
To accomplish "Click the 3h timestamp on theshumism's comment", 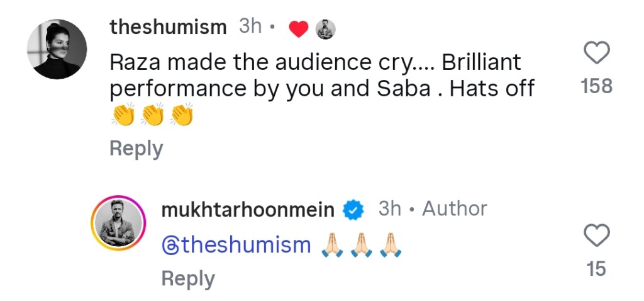I will click(x=250, y=27).
